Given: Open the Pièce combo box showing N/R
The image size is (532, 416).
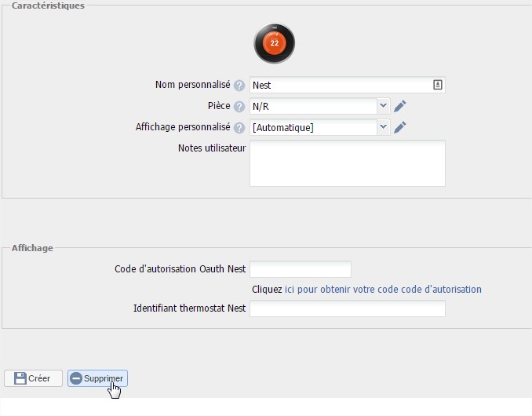Looking at the screenshot, I should click(x=312, y=106).
